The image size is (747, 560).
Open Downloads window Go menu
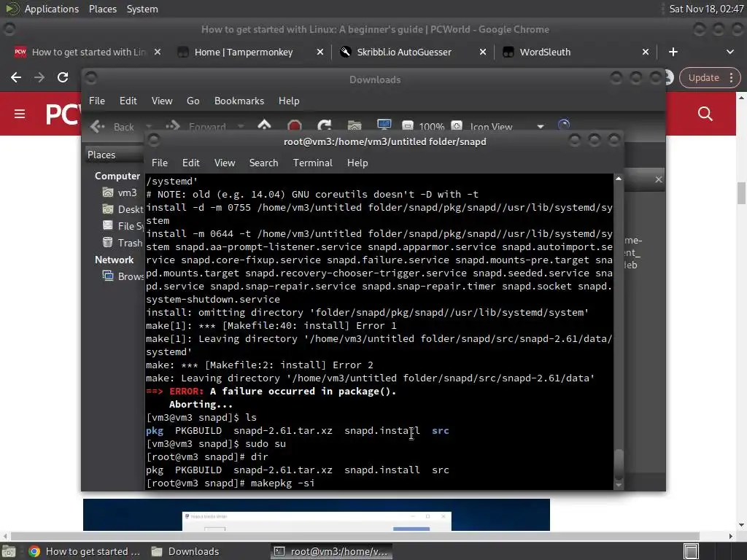coord(193,101)
